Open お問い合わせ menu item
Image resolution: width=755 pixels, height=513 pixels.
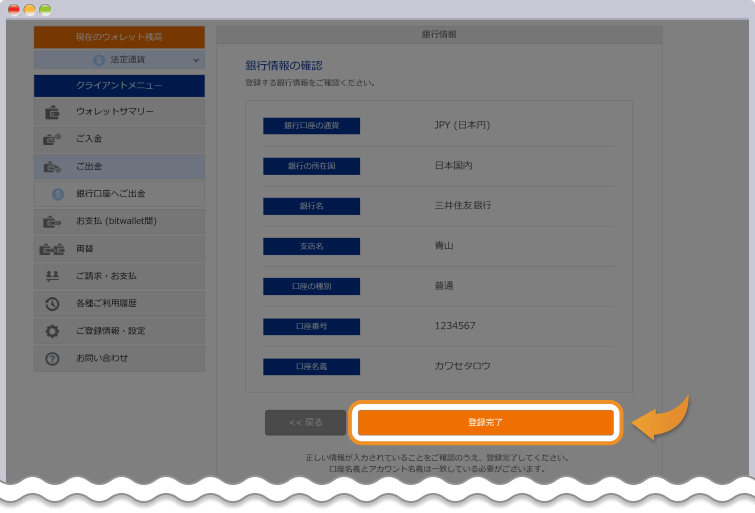coord(119,358)
